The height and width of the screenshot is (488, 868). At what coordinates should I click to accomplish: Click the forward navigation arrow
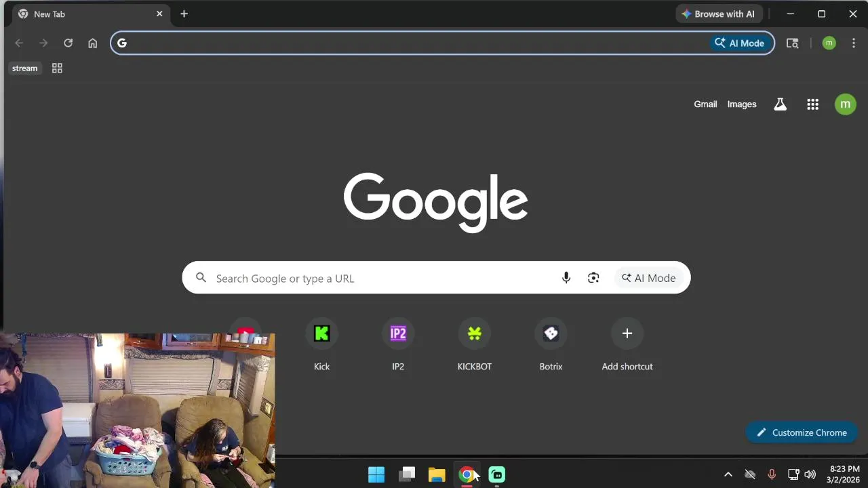pyautogui.click(x=43, y=43)
